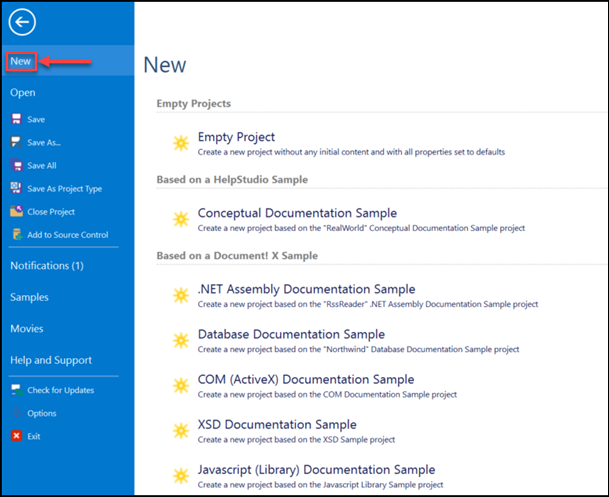Click the Check for Updates icon

pos(16,390)
